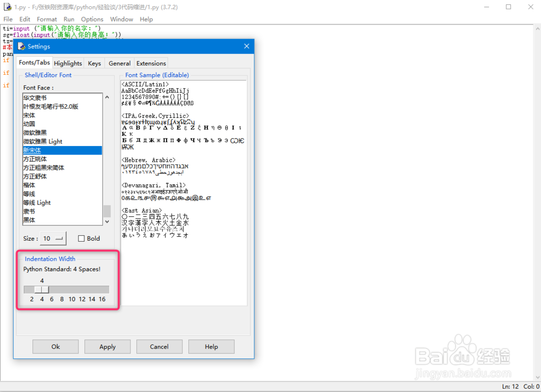Minimize the IDLE editor window
Screen dimensions: 541x392
pyautogui.click(x=486, y=7)
